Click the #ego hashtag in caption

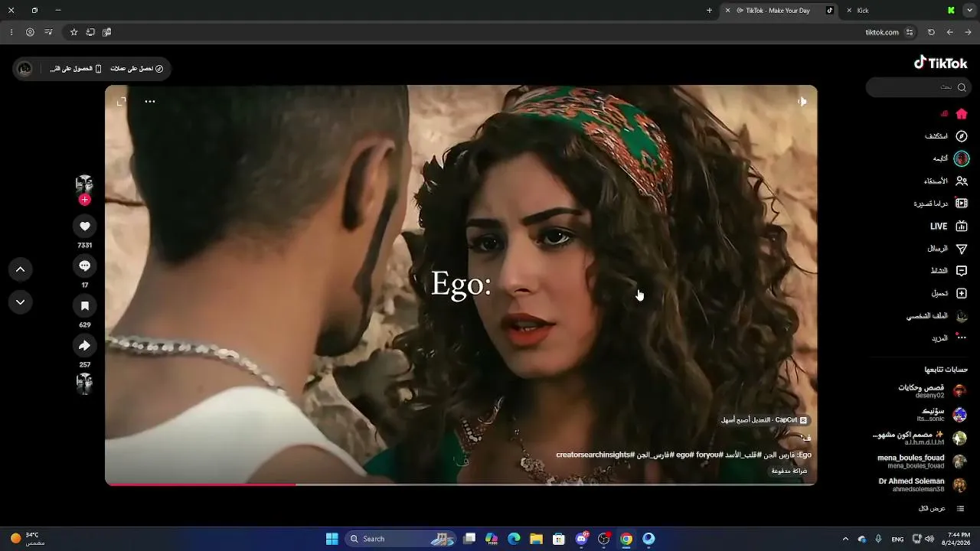[684, 455]
